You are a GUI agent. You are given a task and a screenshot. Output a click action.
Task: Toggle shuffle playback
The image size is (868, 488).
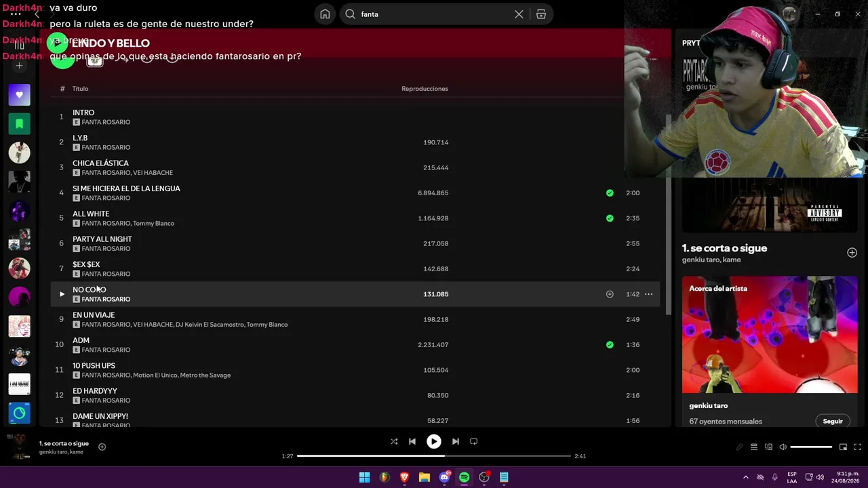(x=394, y=442)
